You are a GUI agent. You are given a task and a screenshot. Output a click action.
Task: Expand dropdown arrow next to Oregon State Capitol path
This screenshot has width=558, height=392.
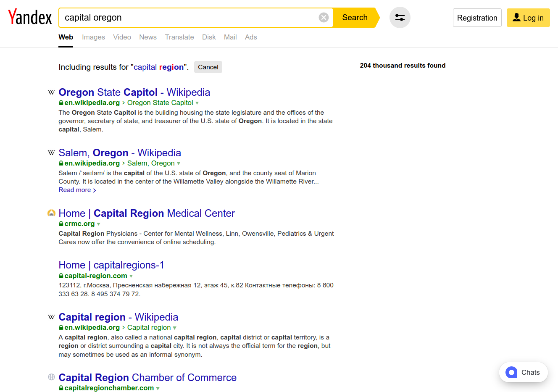pyautogui.click(x=197, y=103)
